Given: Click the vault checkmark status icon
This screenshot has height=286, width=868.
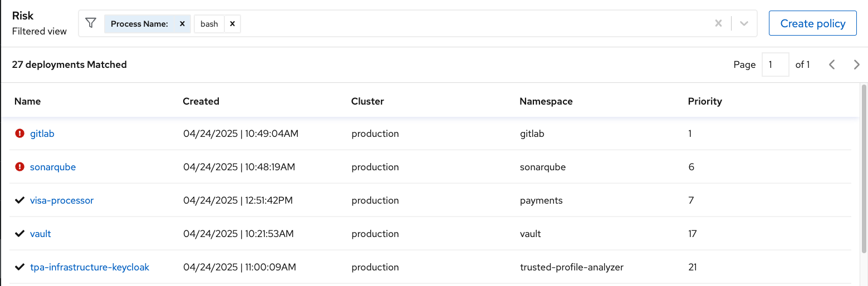Looking at the screenshot, I should [x=20, y=234].
